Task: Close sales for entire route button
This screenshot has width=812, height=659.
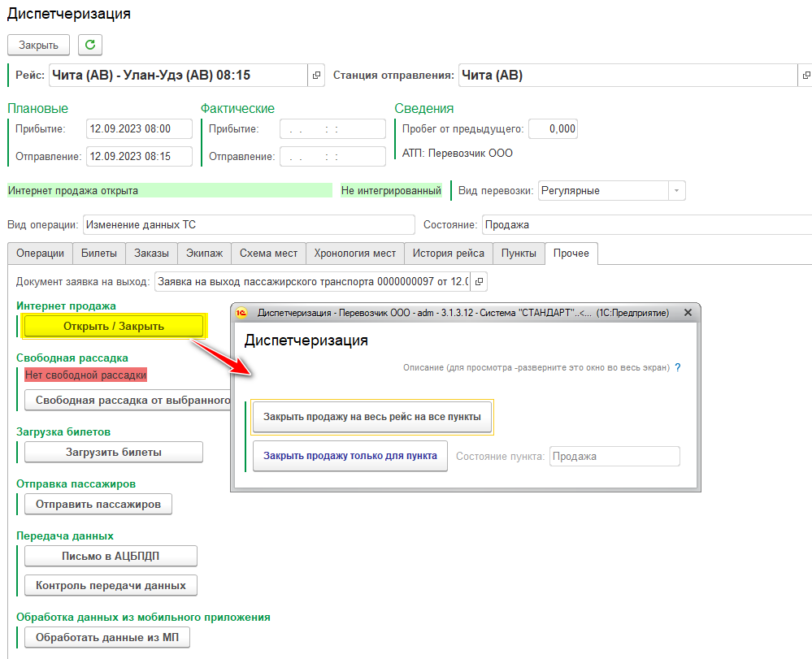Action: pos(372,417)
